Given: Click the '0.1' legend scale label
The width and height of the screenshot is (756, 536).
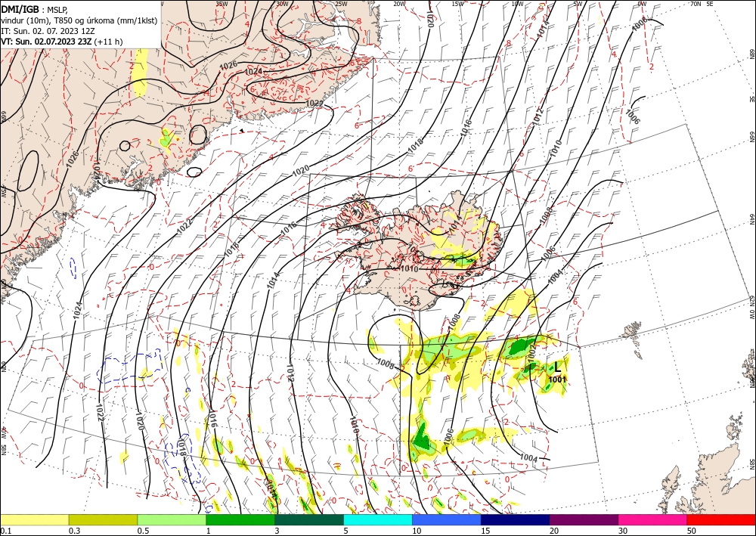Looking at the screenshot, I should (5, 531).
